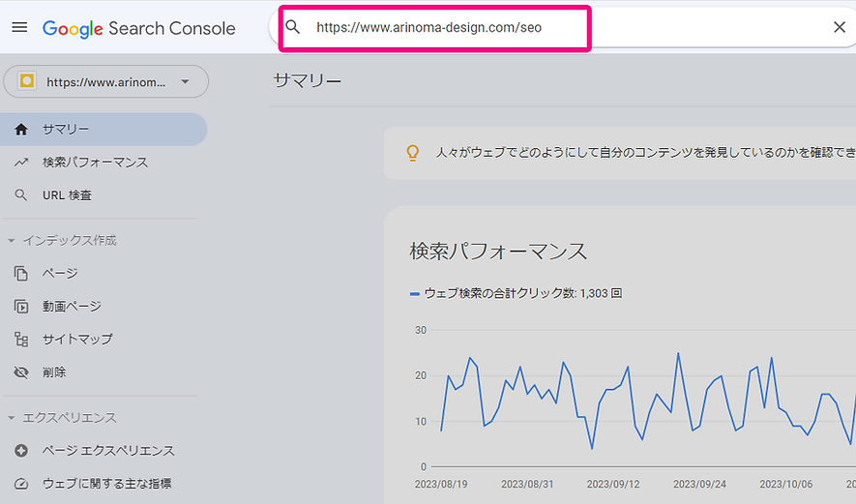The width and height of the screenshot is (856, 504).
Task: Click the lightbulb tip icon
Action: coord(413,153)
